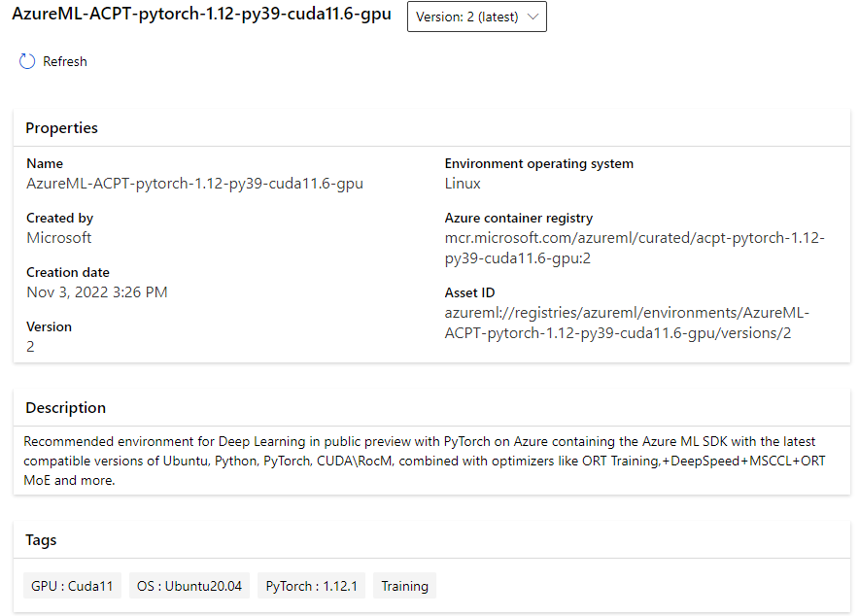Select the Properties section header
The height and width of the screenshot is (616, 859).
tap(61, 128)
